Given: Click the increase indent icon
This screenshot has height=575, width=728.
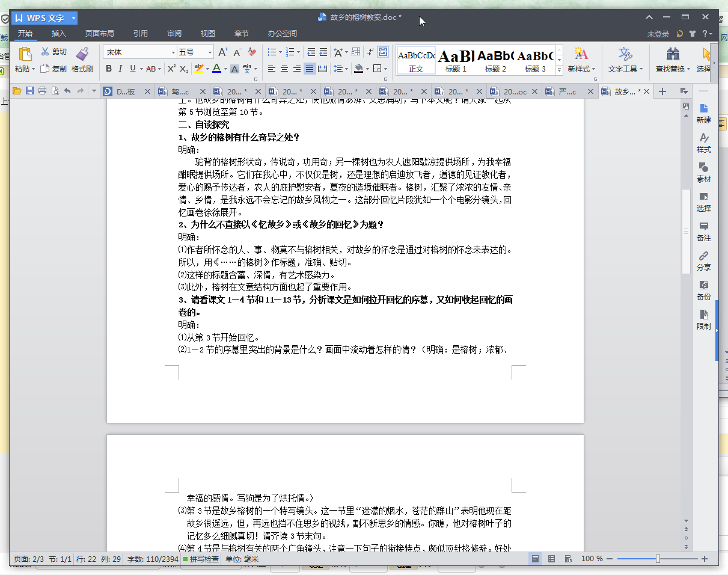Looking at the screenshot, I should click(x=323, y=52).
